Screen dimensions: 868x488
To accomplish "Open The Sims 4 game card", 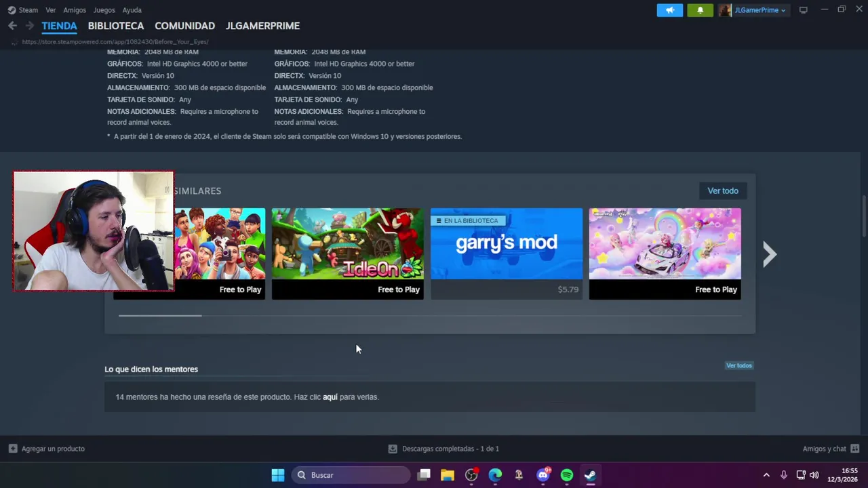I will tap(220, 253).
